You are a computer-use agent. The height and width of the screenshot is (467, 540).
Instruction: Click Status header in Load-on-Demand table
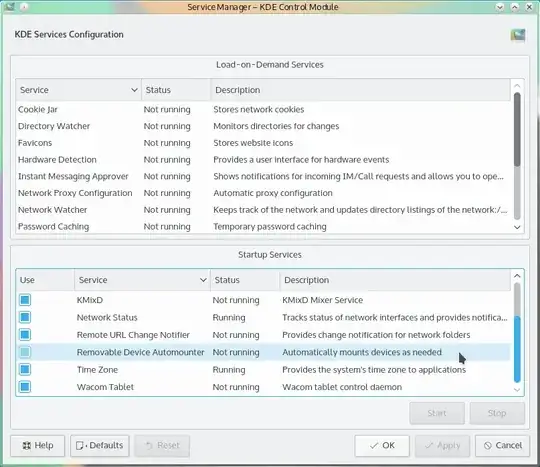point(176,90)
